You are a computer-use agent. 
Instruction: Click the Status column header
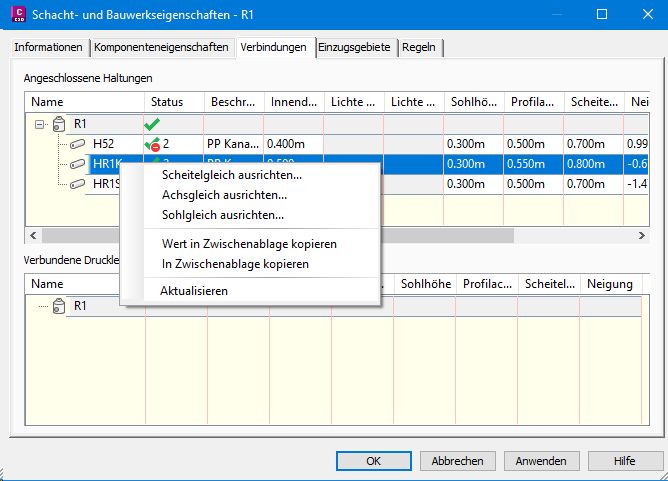(x=174, y=102)
